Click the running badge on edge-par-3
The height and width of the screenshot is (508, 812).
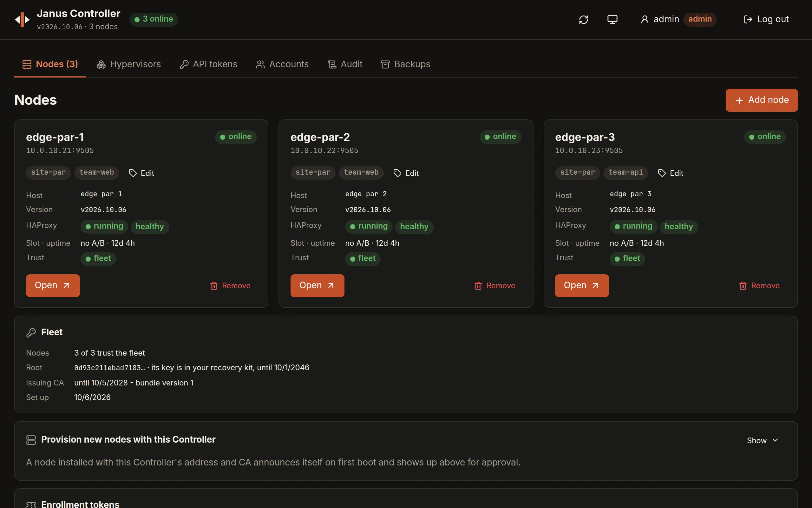coord(633,226)
